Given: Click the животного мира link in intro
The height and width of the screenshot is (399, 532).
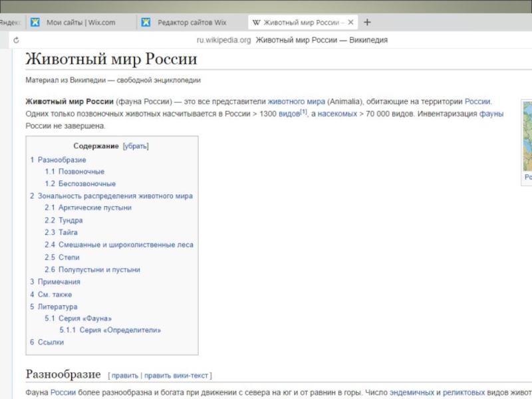Looking at the screenshot, I should coord(296,102).
